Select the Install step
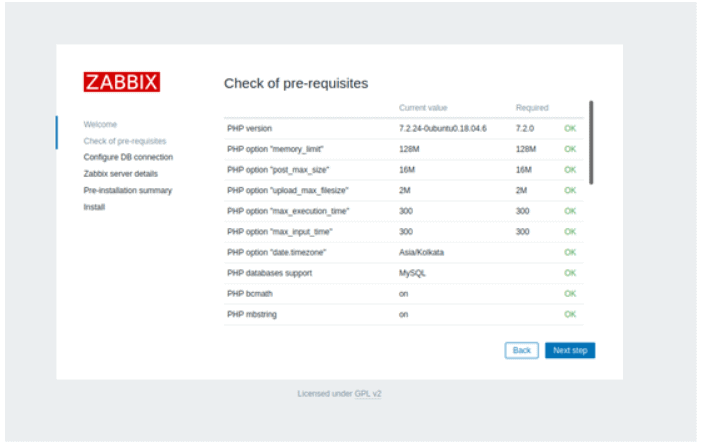Viewport: 703px width, 444px height. pyautogui.click(x=94, y=207)
